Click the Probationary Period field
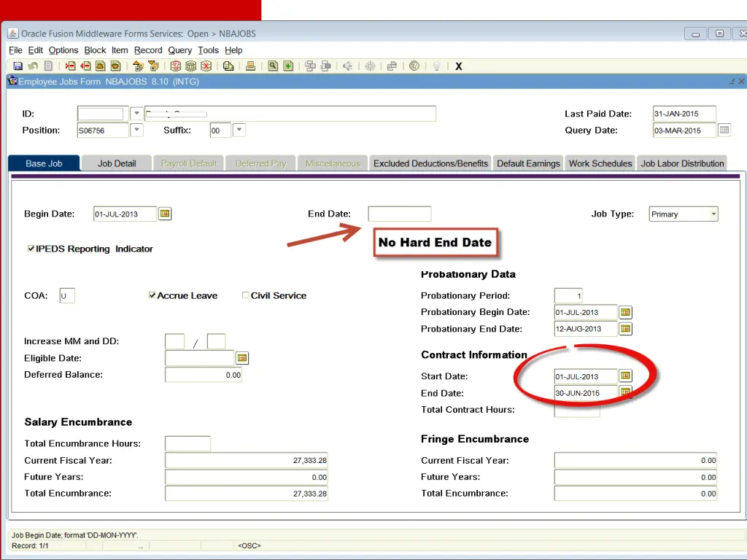 point(568,296)
